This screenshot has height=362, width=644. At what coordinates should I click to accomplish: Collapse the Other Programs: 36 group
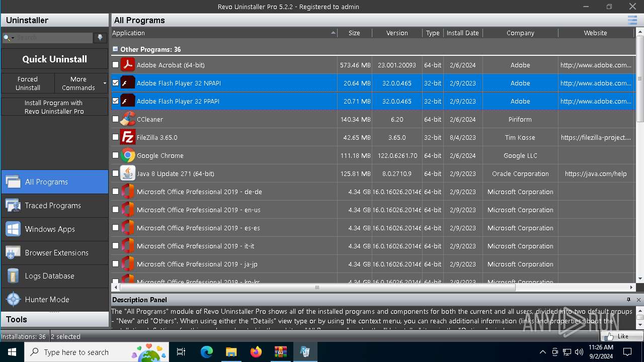pos(115,49)
